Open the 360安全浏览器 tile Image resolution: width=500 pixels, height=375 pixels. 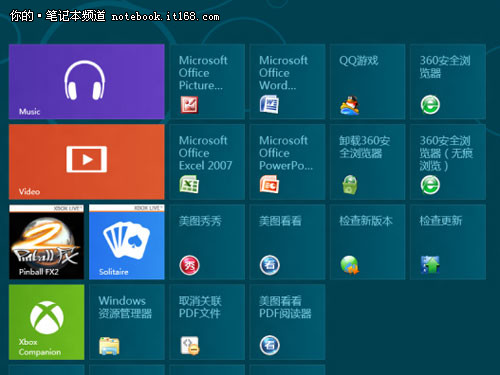(448, 82)
